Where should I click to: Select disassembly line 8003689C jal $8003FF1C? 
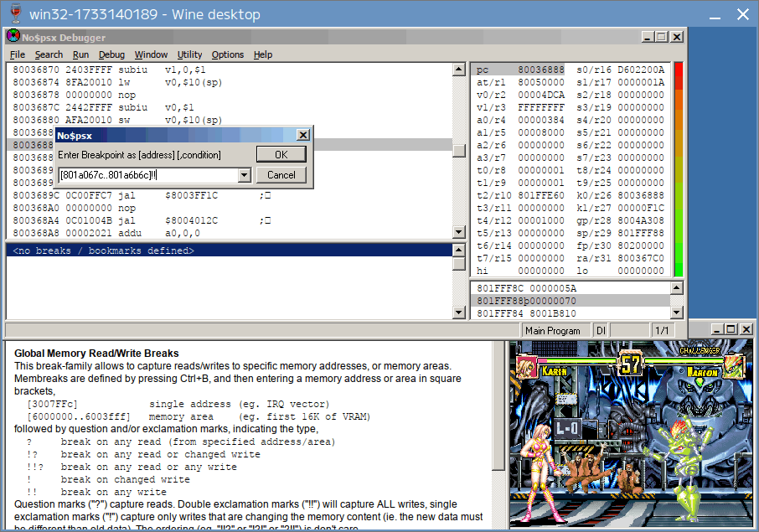tap(229, 195)
